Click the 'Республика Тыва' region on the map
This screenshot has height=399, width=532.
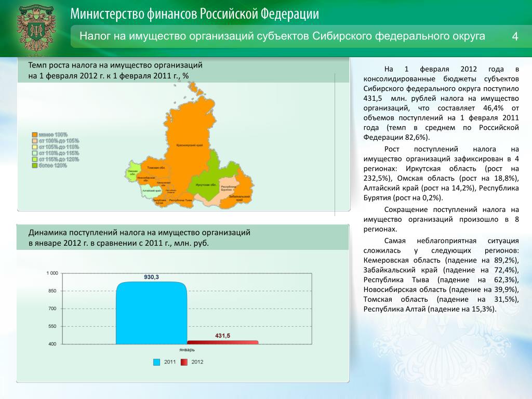click(x=180, y=199)
